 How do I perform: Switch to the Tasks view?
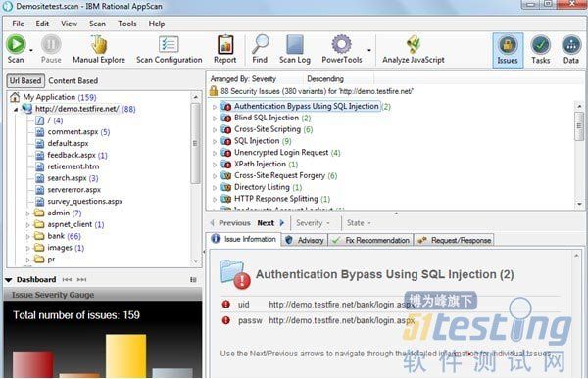coord(540,50)
